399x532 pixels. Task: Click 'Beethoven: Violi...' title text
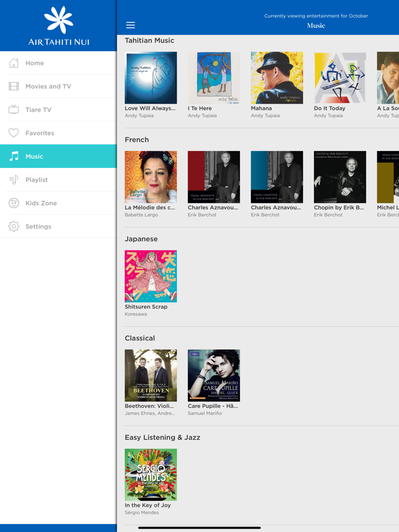[x=149, y=406]
